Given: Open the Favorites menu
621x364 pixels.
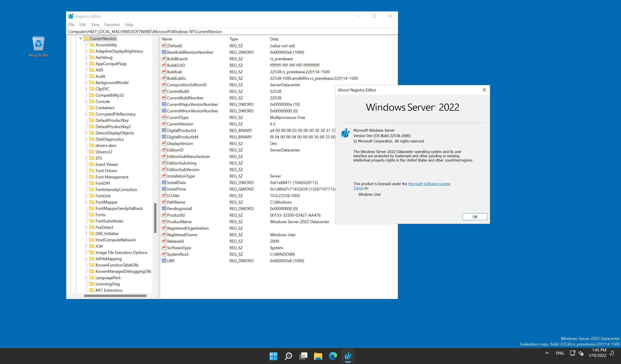Looking at the screenshot, I should (x=112, y=25).
